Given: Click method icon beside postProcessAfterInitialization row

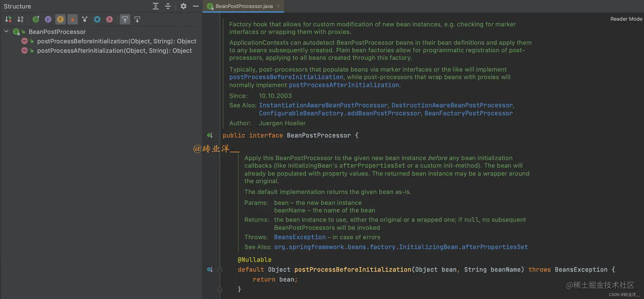Looking at the screenshot, I should pyautogui.click(x=24, y=51).
